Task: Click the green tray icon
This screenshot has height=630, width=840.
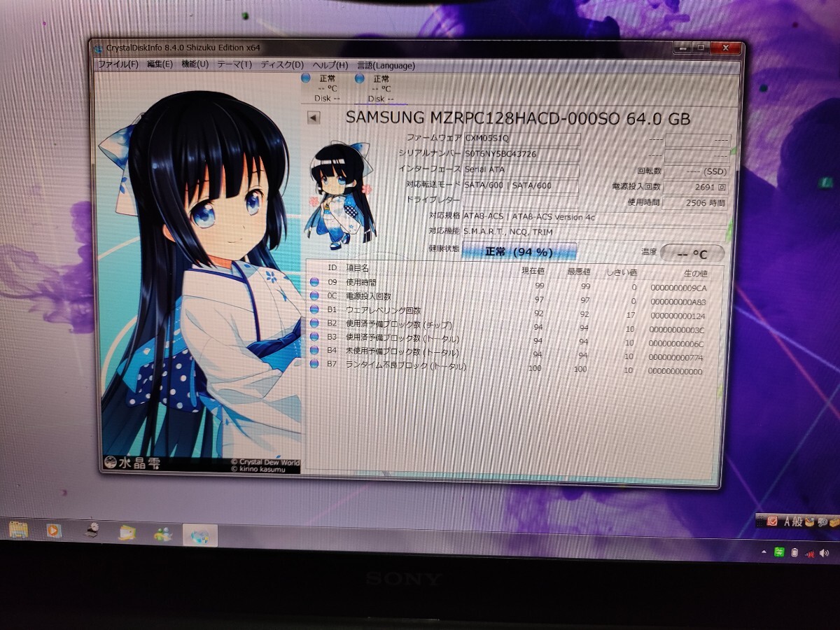Action: point(779,552)
